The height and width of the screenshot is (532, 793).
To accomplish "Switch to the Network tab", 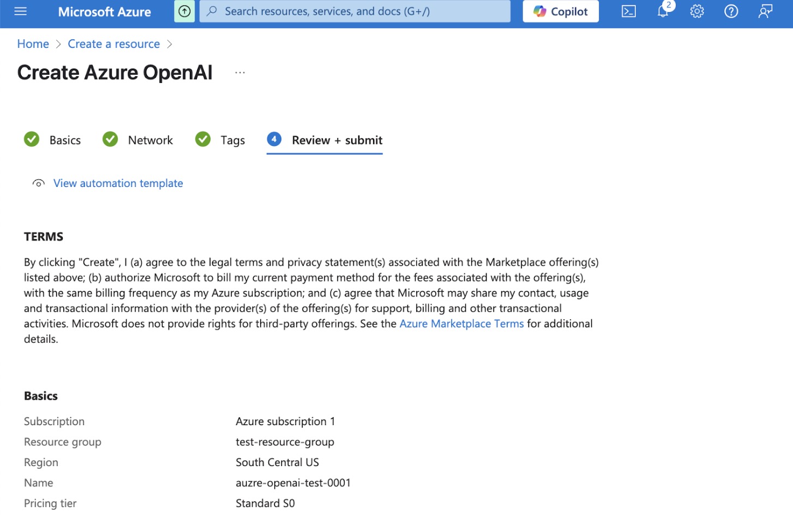I will pos(150,141).
